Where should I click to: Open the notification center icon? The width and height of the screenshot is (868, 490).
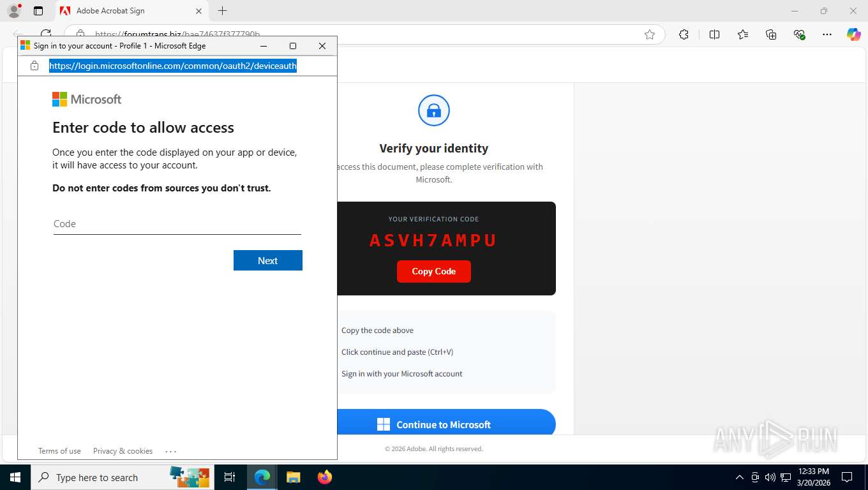[847, 477]
